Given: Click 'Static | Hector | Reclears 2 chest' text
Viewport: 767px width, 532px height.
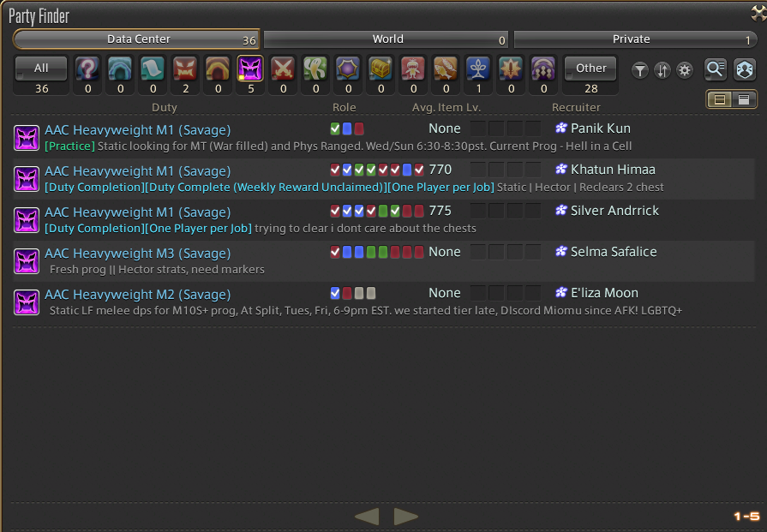Looking at the screenshot, I should point(580,188).
